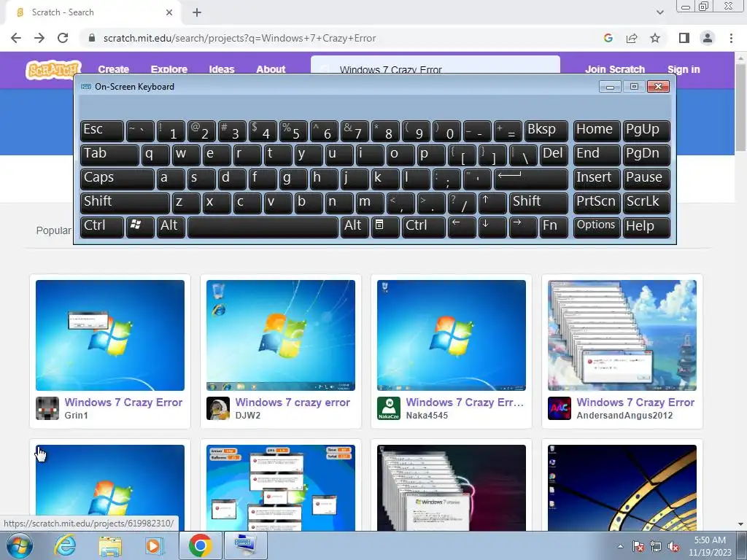
Task: Click the Enter key arrow icon
Action: (x=531, y=179)
